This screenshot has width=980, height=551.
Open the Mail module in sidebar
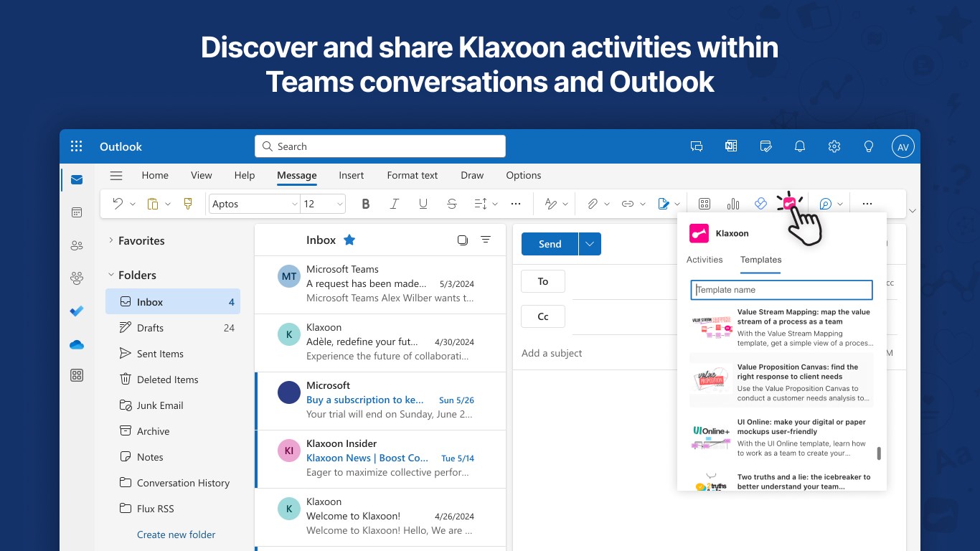(77, 179)
